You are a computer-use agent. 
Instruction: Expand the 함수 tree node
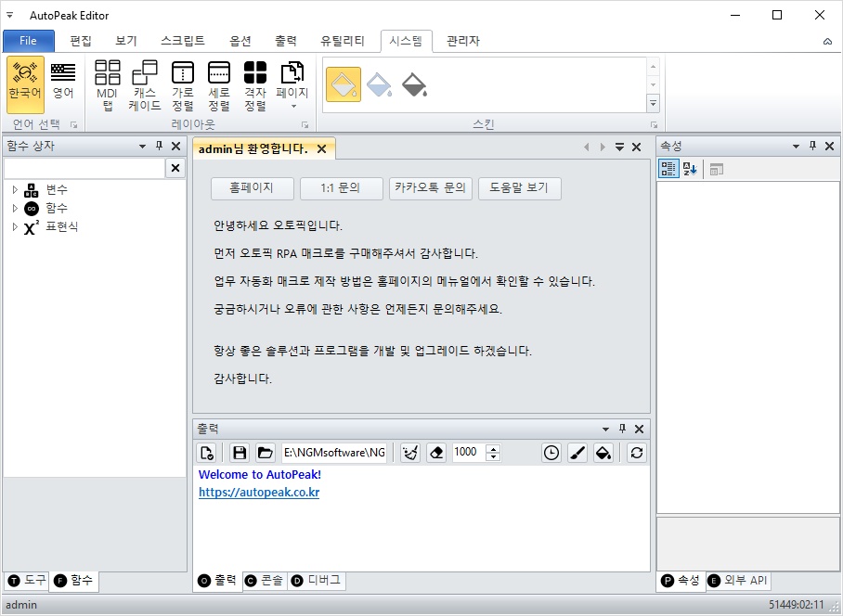tap(15, 208)
